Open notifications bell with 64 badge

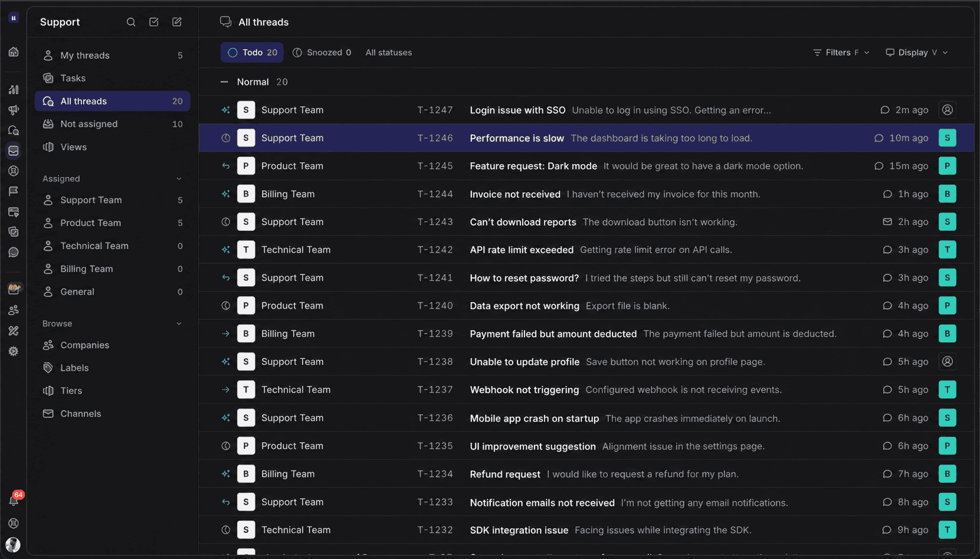(x=14, y=499)
